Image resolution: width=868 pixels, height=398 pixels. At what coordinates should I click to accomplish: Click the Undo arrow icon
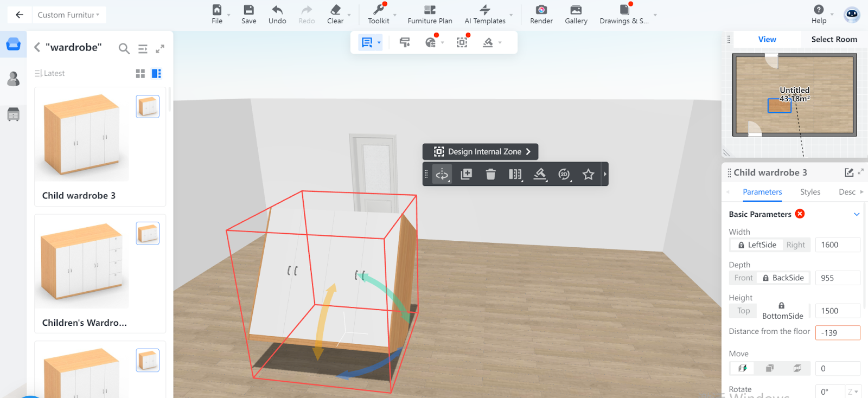coord(277,10)
